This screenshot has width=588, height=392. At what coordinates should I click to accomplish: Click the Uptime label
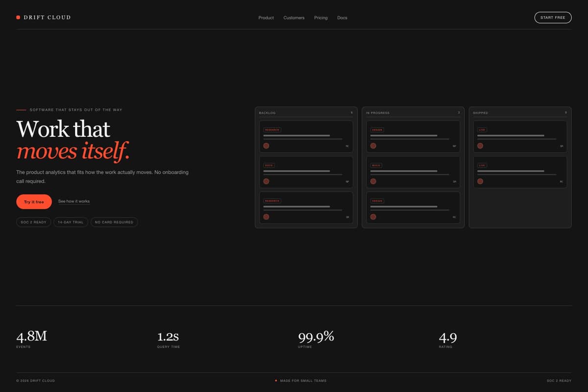tap(305, 347)
